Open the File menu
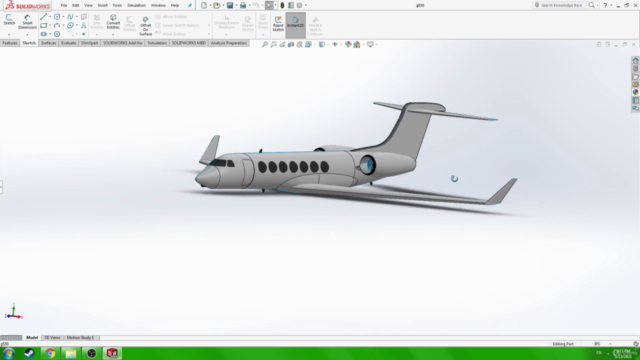 pos(64,5)
